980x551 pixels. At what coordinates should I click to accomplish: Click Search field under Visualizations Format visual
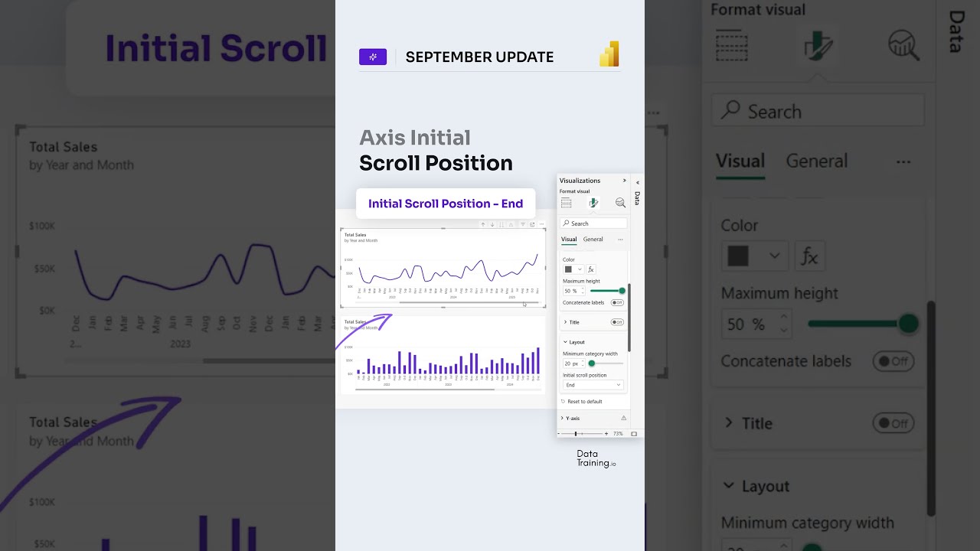593,223
